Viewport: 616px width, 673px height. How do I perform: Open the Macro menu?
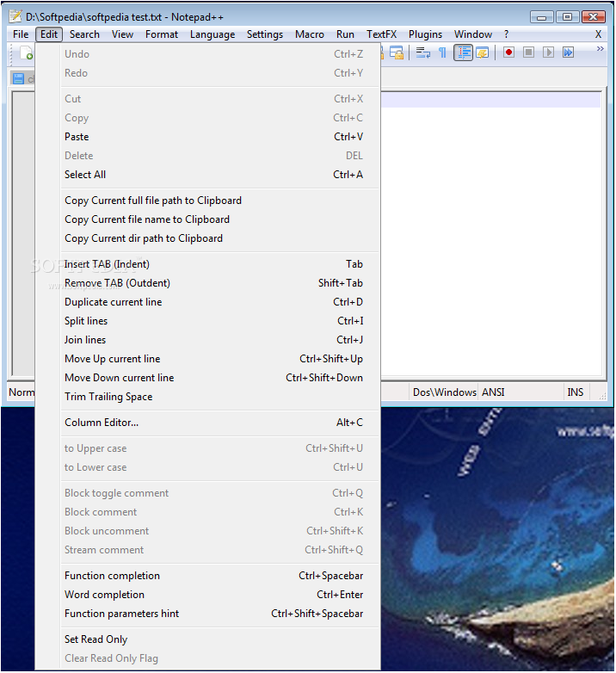309,34
